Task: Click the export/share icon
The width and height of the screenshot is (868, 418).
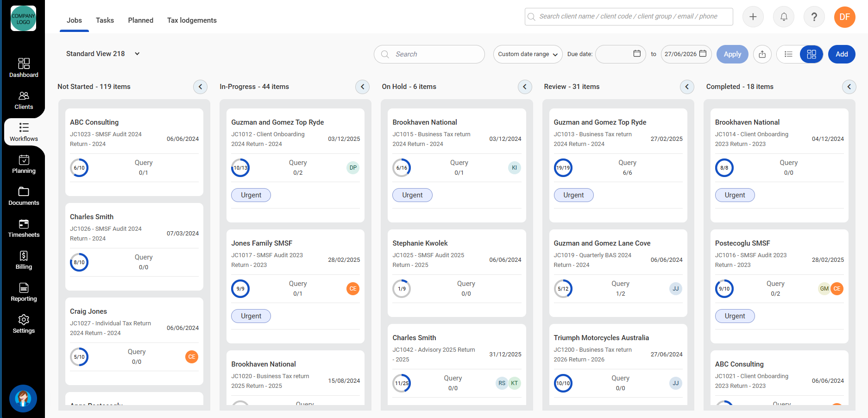Action: point(762,54)
